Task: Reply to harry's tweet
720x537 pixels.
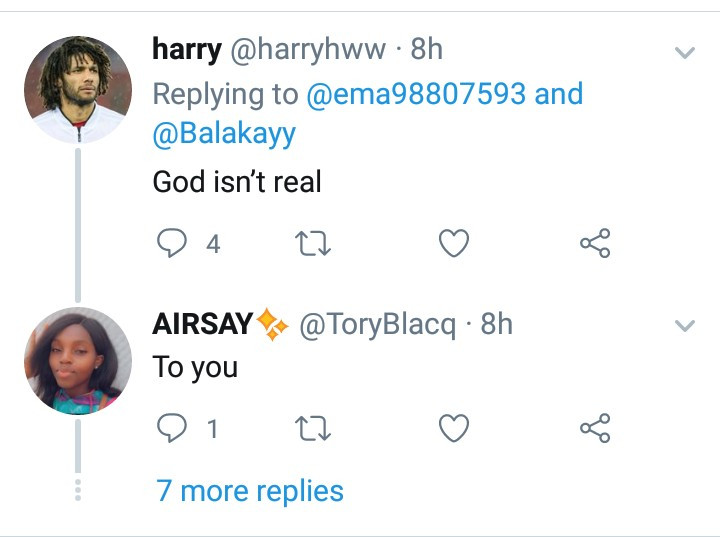Action: (172, 243)
